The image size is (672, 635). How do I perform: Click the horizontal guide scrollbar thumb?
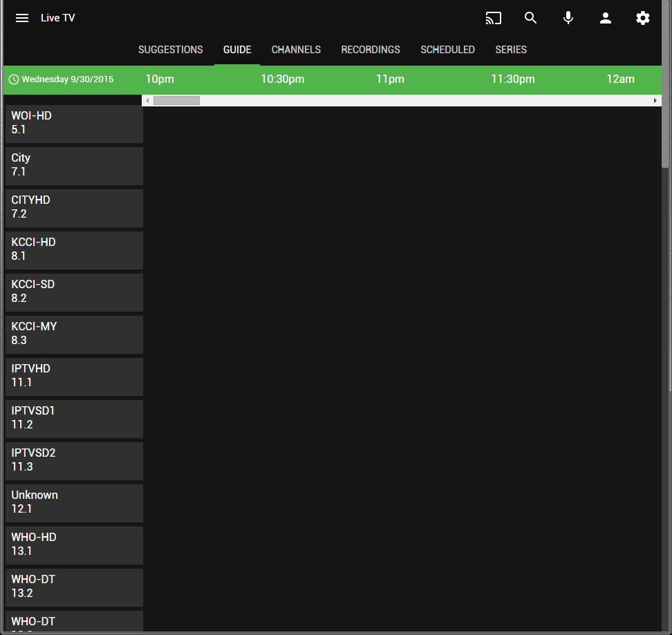(x=176, y=101)
